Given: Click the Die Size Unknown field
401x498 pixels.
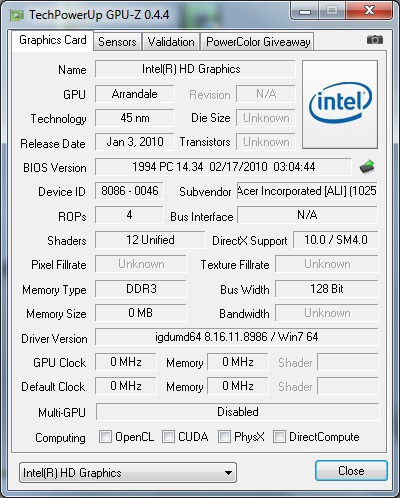Looking at the screenshot, I should coord(266,118).
